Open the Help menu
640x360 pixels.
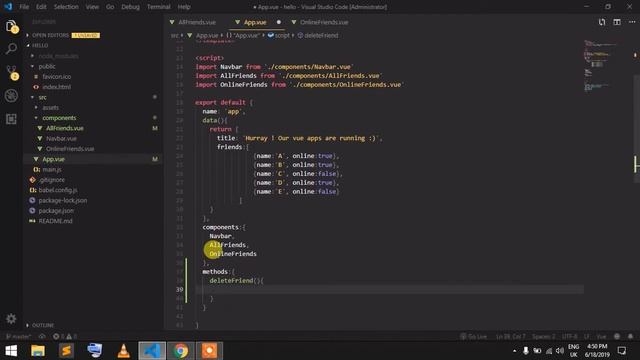[184, 7]
